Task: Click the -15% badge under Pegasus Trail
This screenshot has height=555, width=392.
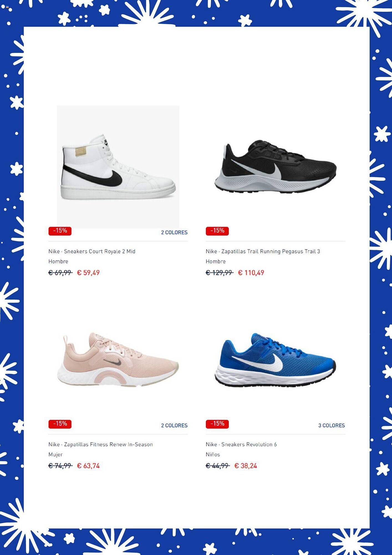Action: point(217,231)
